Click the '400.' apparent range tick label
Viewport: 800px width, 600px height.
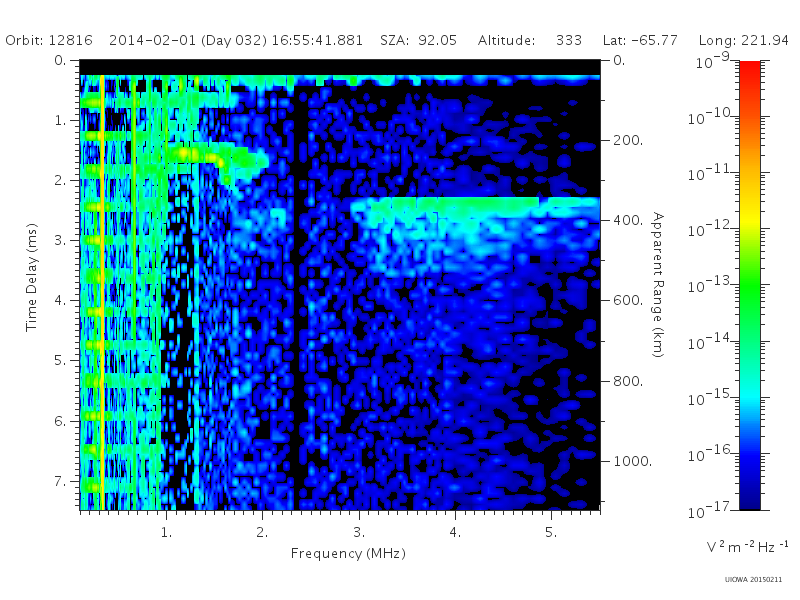(628, 220)
